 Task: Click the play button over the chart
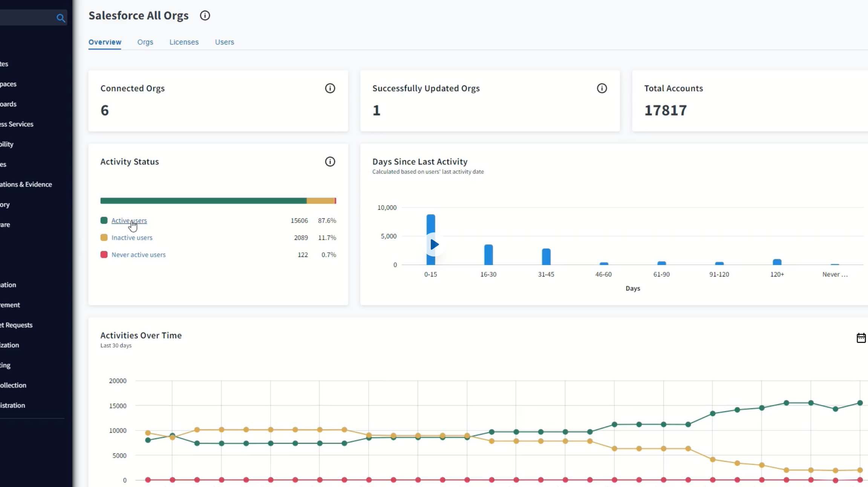(x=434, y=244)
